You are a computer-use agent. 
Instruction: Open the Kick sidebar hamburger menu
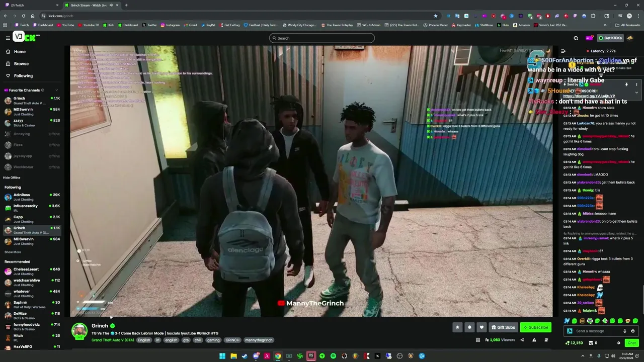(x=8, y=38)
